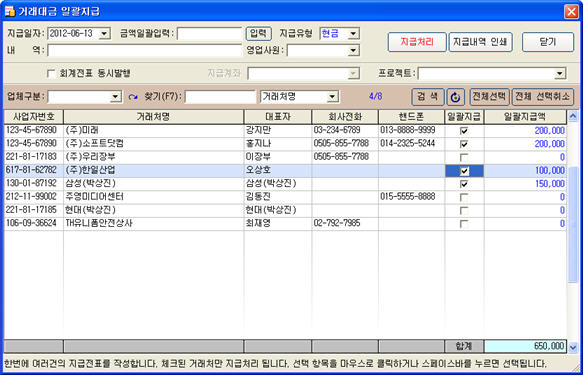The image size is (583, 375).
Task: Check 일괄지급 for 주영미디어센터
Action: (x=464, y=197)
